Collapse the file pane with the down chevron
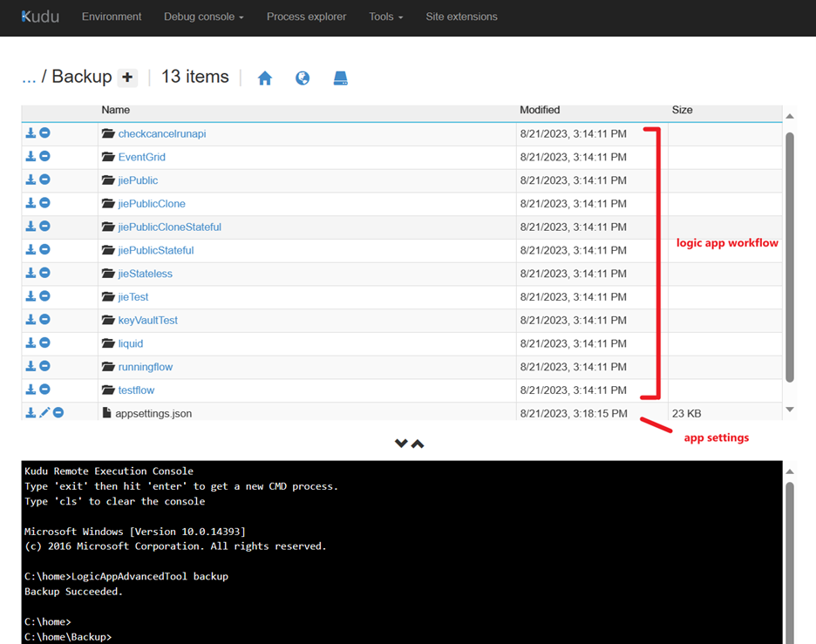 [x=401, y=444]
